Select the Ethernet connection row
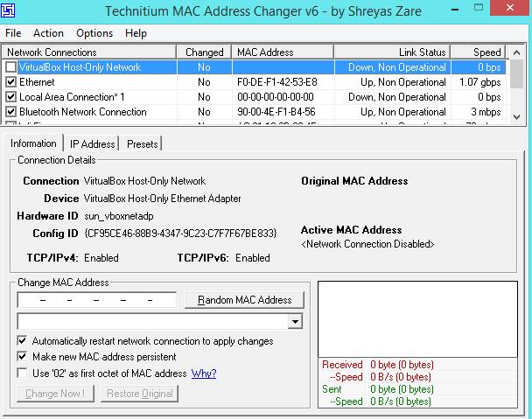 [255, 82]
